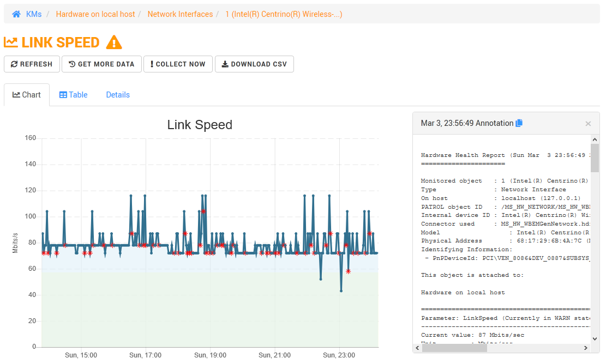
Task: Click the annotation panel's vertical scrollbar thumb
Action: point(595,158)
